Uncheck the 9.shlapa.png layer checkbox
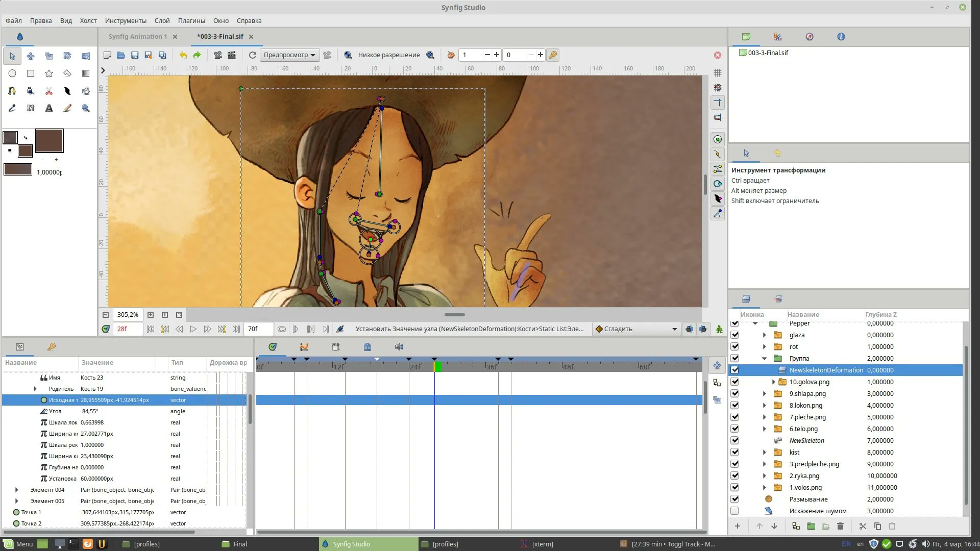 pos(734,394)
